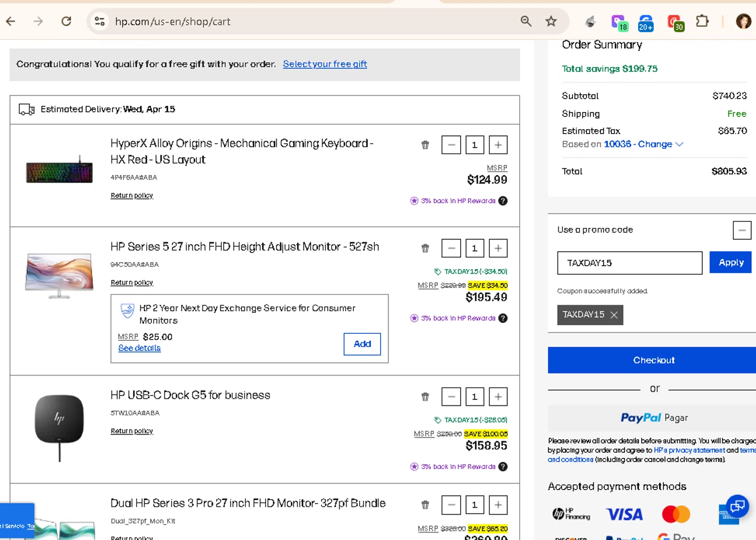
Task: Click the promo code input field
Action: coord(629,263)
